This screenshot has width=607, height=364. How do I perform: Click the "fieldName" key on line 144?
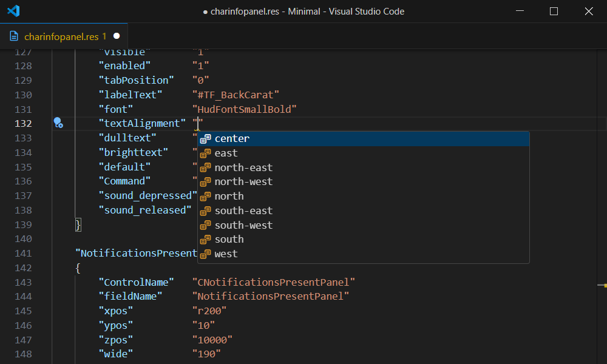click(x=131, y=296)
